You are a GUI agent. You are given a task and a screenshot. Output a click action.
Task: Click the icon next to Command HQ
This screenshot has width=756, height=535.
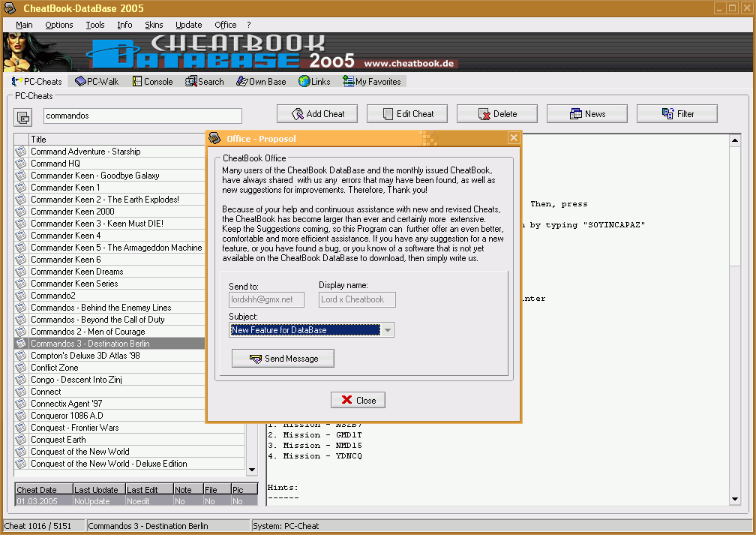[21, 164]
